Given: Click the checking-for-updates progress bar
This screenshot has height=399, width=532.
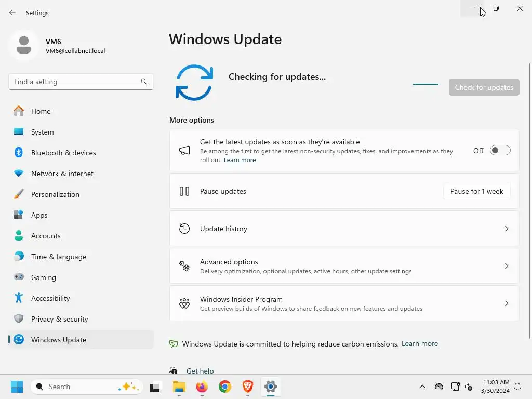Looking at the screenshot, I should click(x=425, y=84).
